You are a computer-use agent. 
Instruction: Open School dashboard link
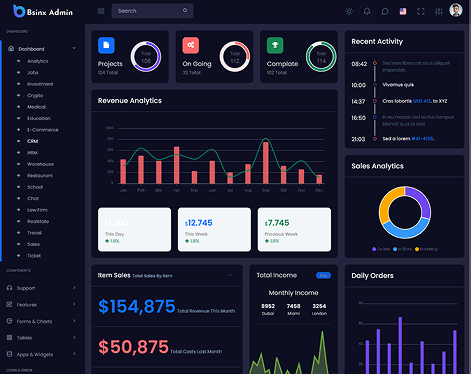point(35,187)
